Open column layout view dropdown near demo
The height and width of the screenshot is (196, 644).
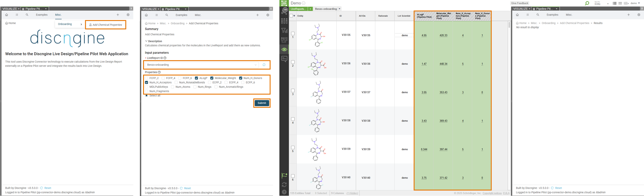tap(626, 3)
